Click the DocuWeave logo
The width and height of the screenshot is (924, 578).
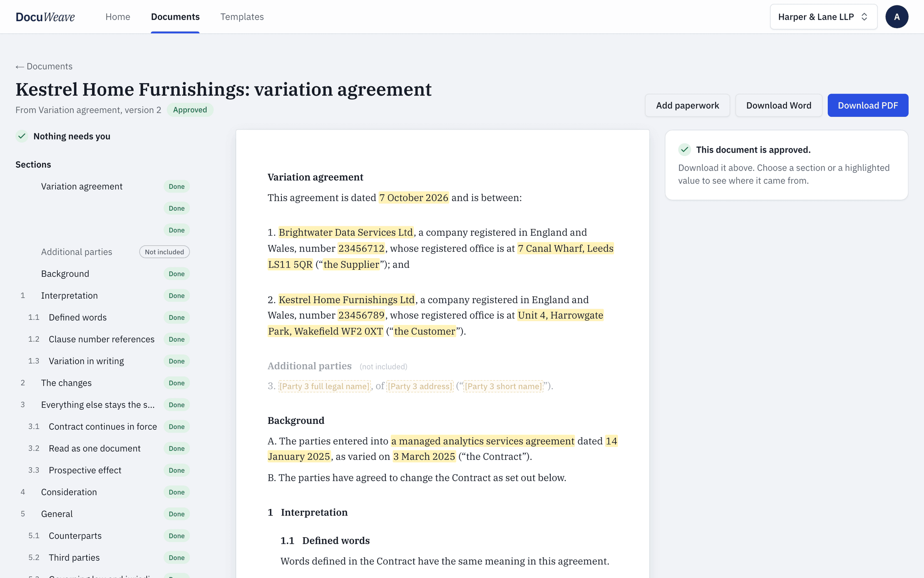tap(45, 17)
